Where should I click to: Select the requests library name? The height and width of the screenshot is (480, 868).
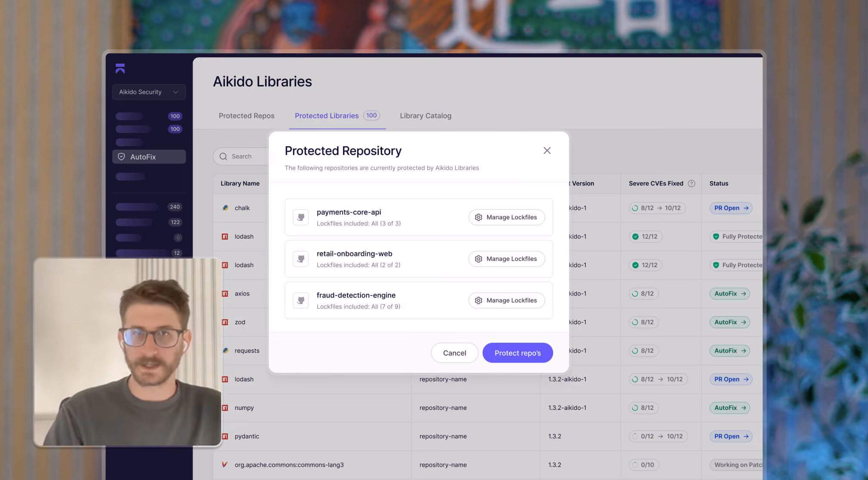(x=247, y=351)
